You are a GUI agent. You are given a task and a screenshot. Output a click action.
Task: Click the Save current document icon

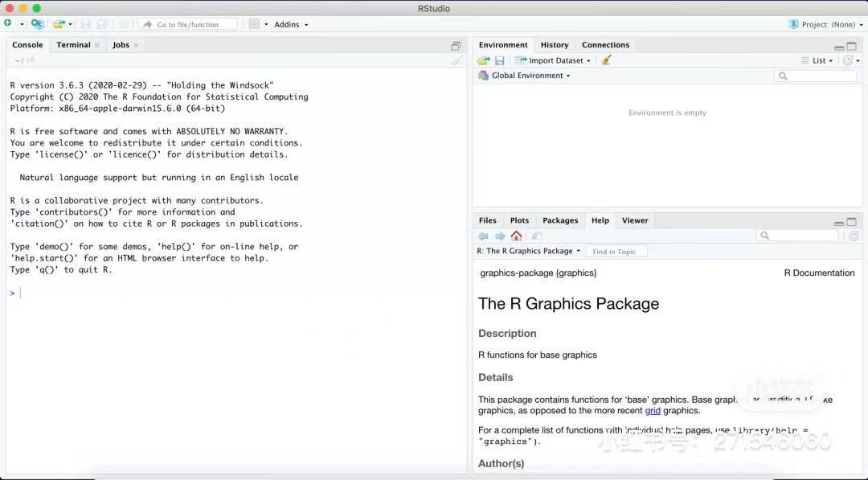(x=86, y=24)
